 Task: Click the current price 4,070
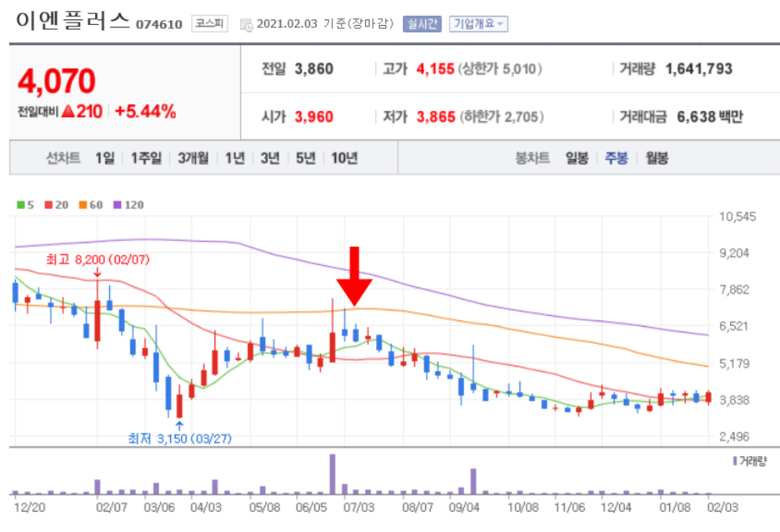[56, 81]
